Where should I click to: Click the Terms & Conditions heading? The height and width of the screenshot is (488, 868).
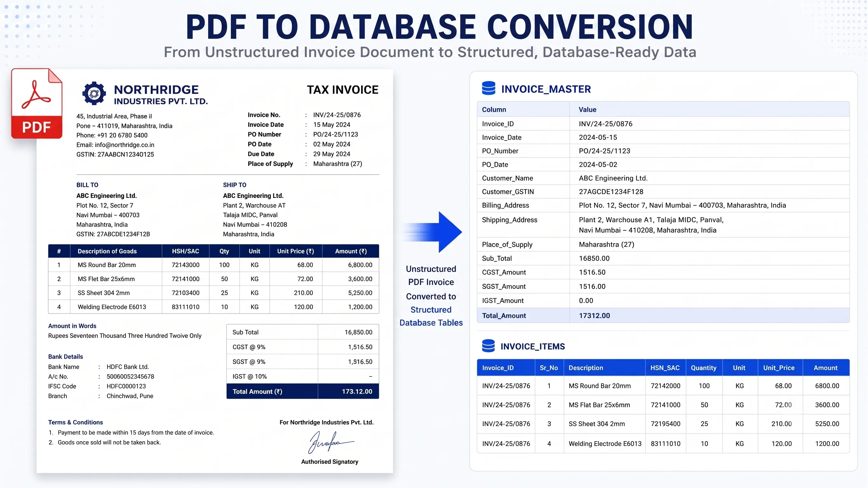tap(75, 422)
